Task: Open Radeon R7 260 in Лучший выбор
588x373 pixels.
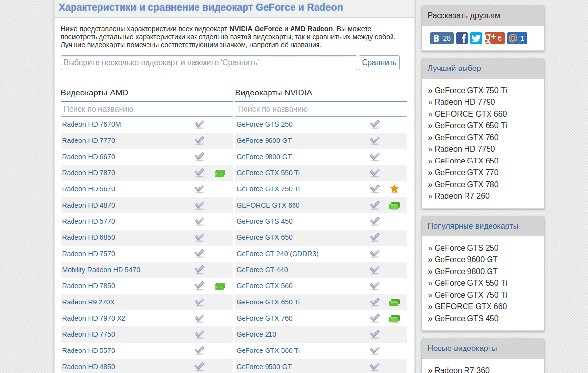Action: coord(462,196)
